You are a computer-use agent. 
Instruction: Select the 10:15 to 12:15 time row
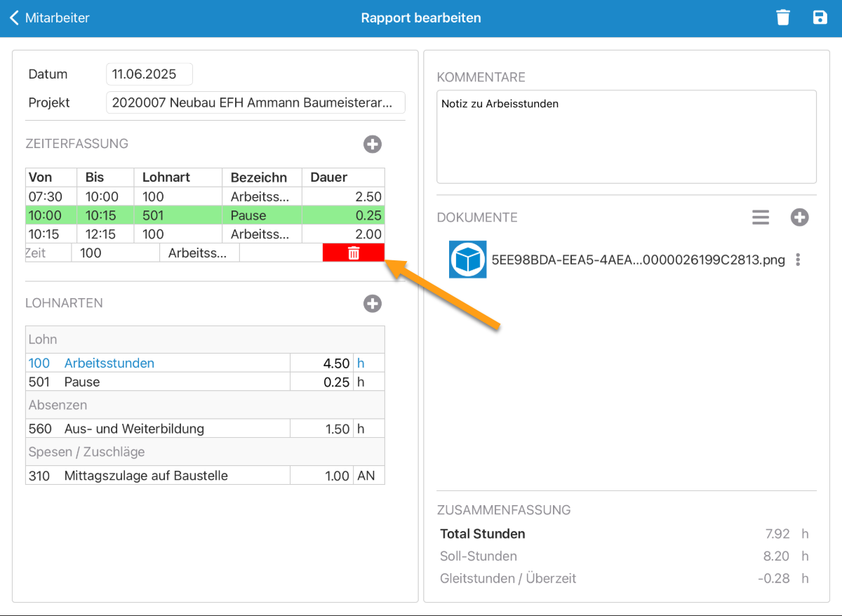coord(205,234)
